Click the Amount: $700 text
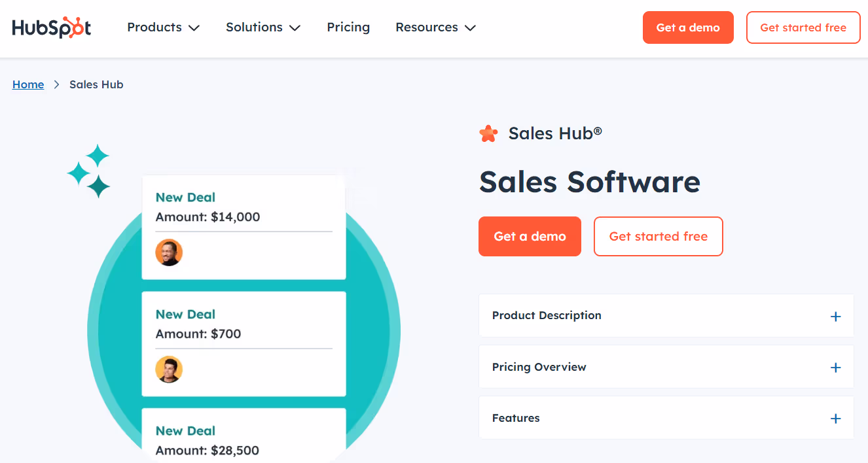The image size is (868, 463). pyautogui.click(x=198, y=334)
